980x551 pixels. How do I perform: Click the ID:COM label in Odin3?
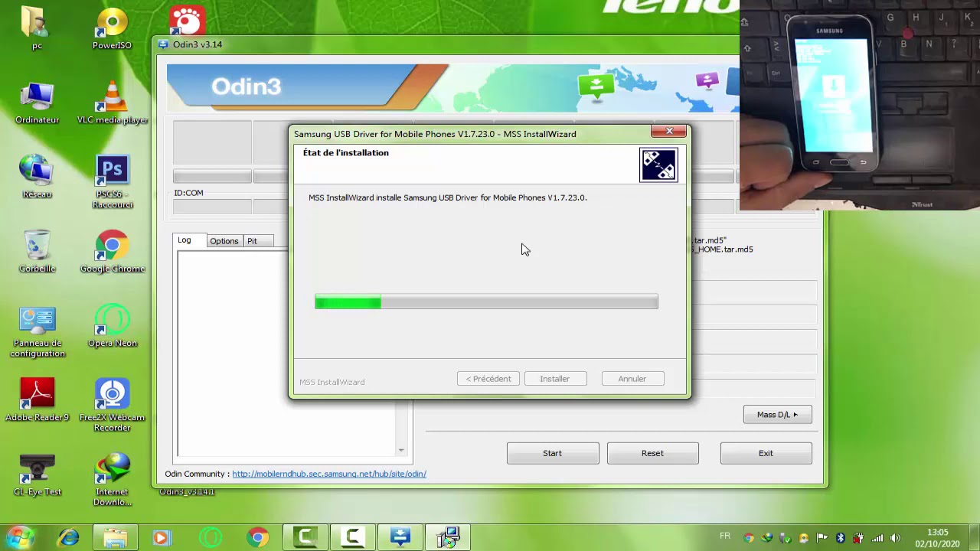point(188,193)
